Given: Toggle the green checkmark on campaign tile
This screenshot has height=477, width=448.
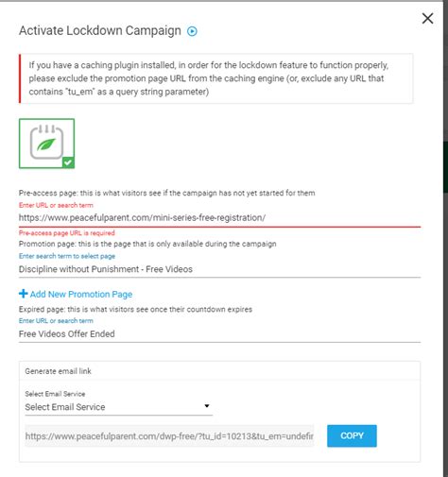Looking at the screenshot, I should point(68,162).
